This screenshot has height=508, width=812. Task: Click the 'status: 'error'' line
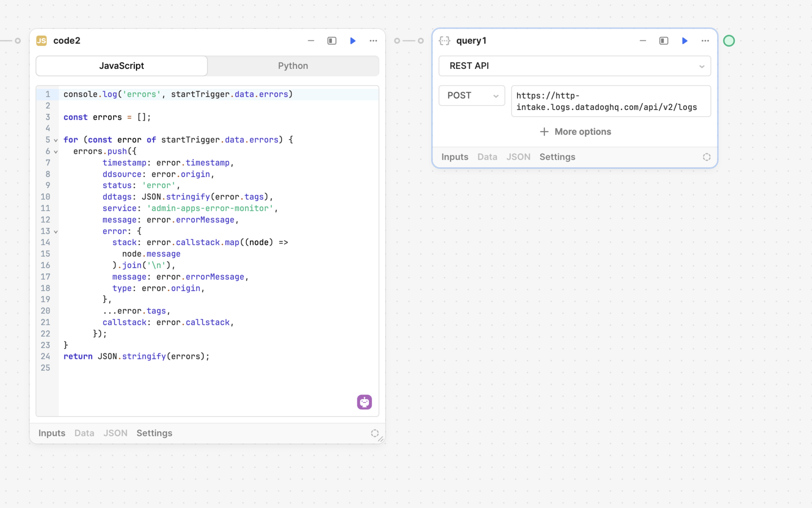click(x=141, y=186)
